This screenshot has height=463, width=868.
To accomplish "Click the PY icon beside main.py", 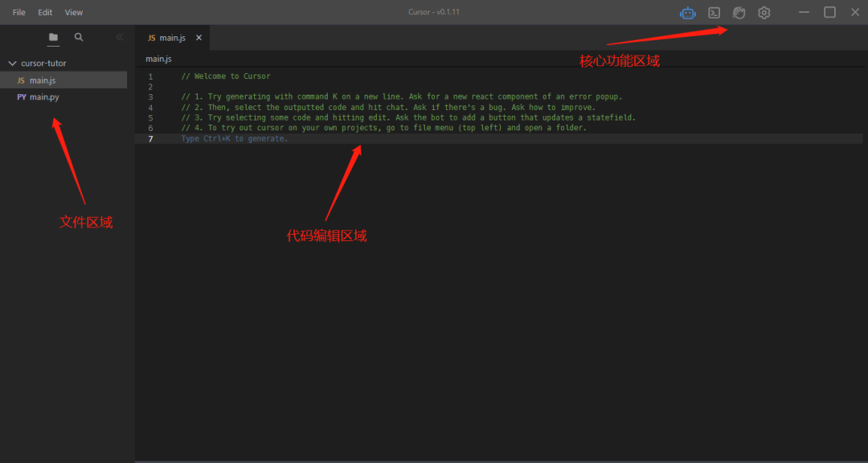I will pyautogui.click(x=22, y=97).
